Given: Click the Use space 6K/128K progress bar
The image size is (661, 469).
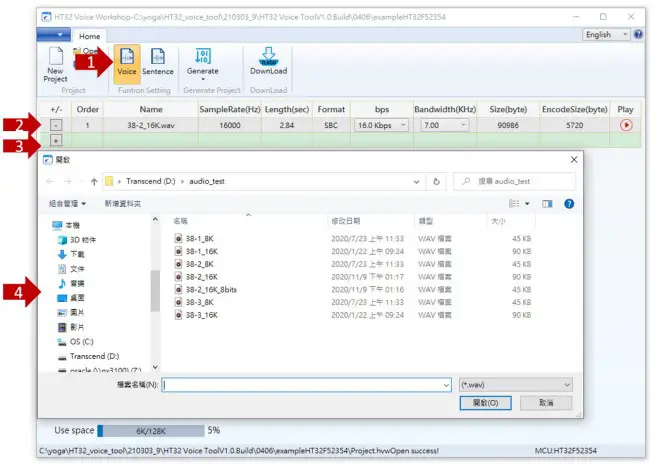Looking at the screenshot, I should pos(151,431).
